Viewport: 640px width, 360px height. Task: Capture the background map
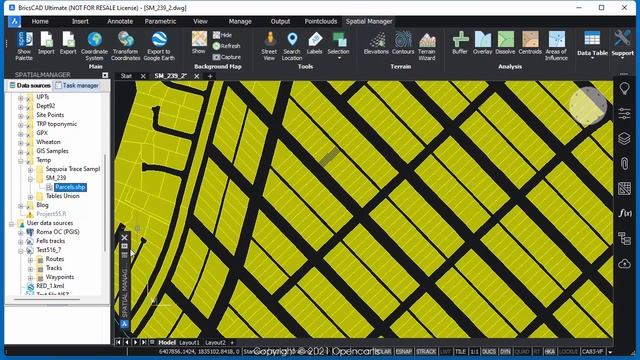click(x=227, y=57)
